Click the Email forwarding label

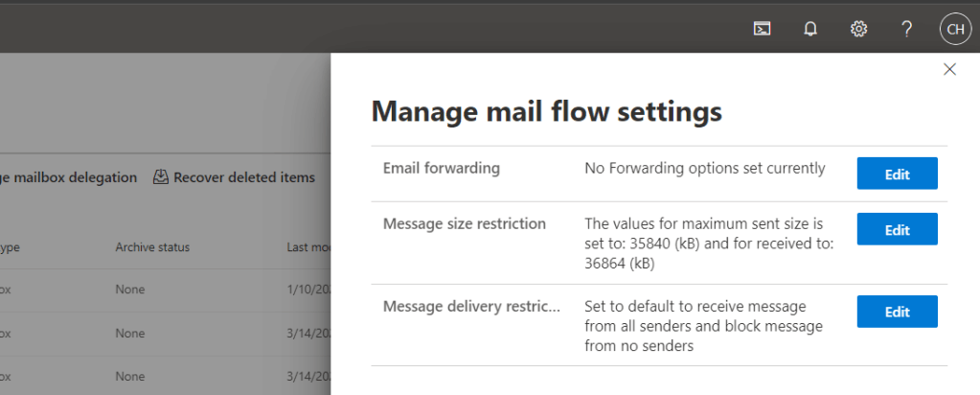pyautogui.click(x=442, y=168)
